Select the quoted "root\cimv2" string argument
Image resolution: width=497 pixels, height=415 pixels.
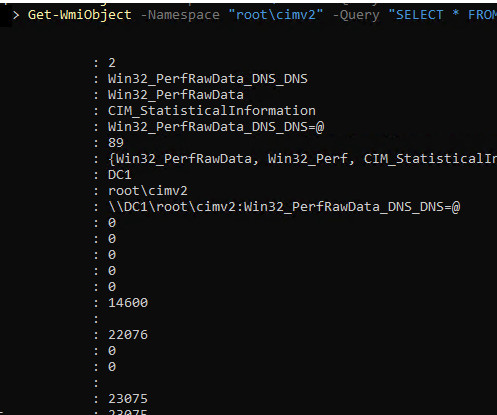[276, 15]
